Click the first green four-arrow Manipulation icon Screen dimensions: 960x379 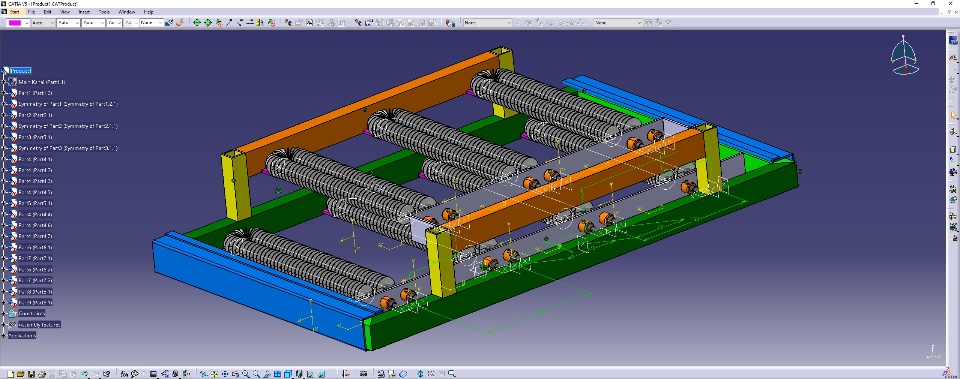pyautogui.click(x=197, y=23)
